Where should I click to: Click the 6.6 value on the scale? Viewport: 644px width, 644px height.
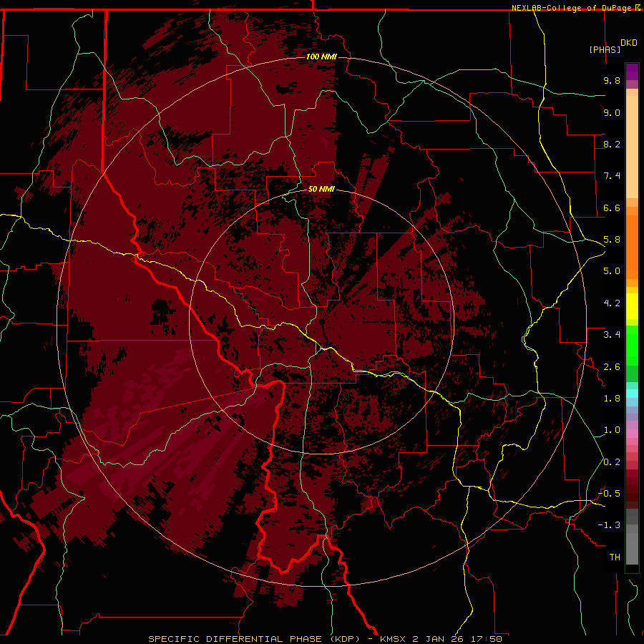612,208
